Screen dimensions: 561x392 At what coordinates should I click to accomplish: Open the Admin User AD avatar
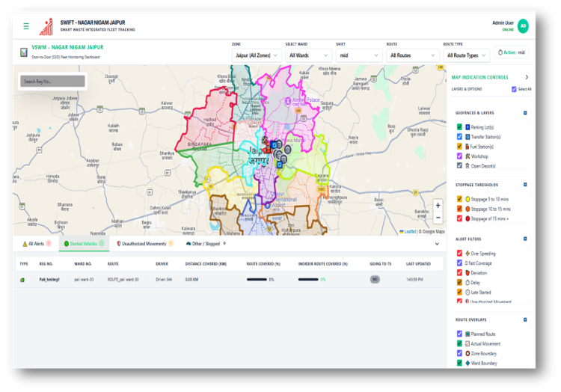(x=523, y=26)
